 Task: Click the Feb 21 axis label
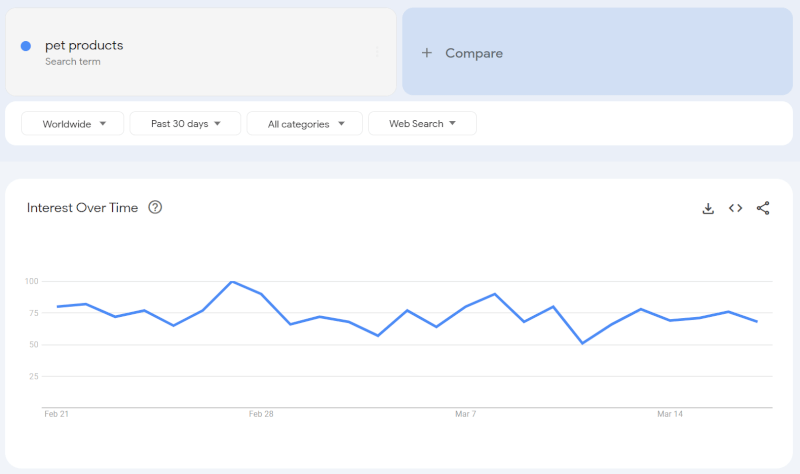click(56, 414)
